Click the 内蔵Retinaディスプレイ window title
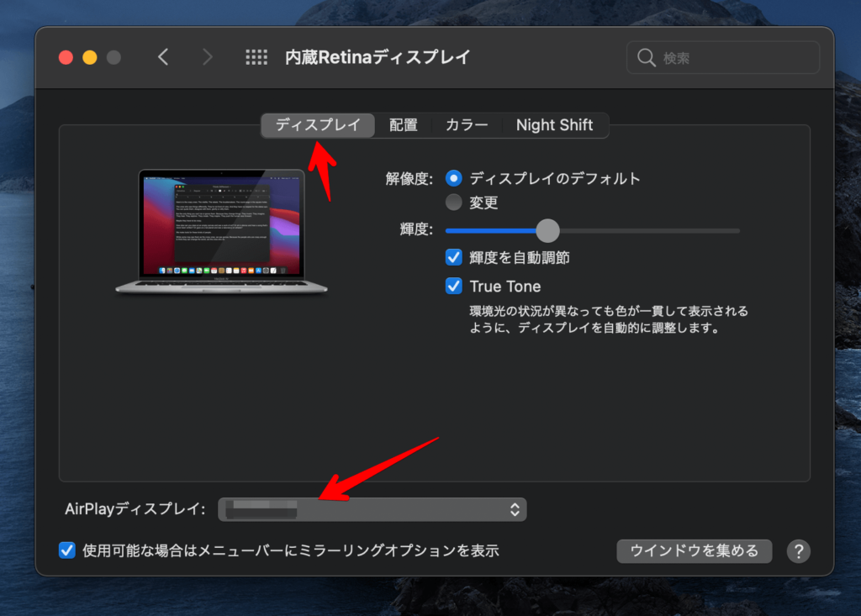 [x=378, y=57]
